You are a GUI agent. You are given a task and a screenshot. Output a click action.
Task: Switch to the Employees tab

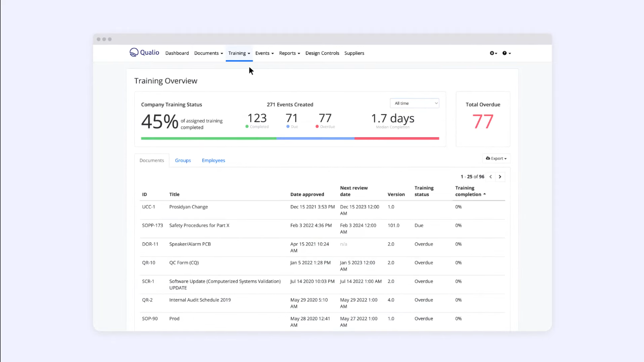[214, 160]
